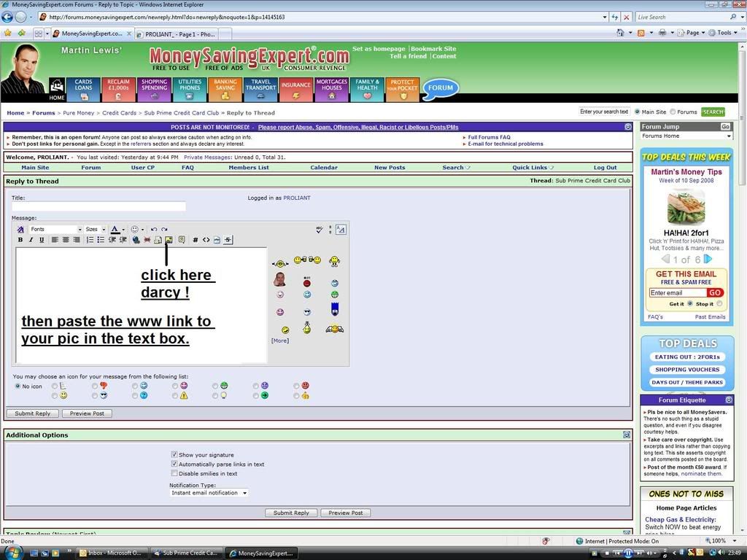Click the green SEARCH button
Screen dimensions: 747x560
pyautogui.click(x=713, y=112)
